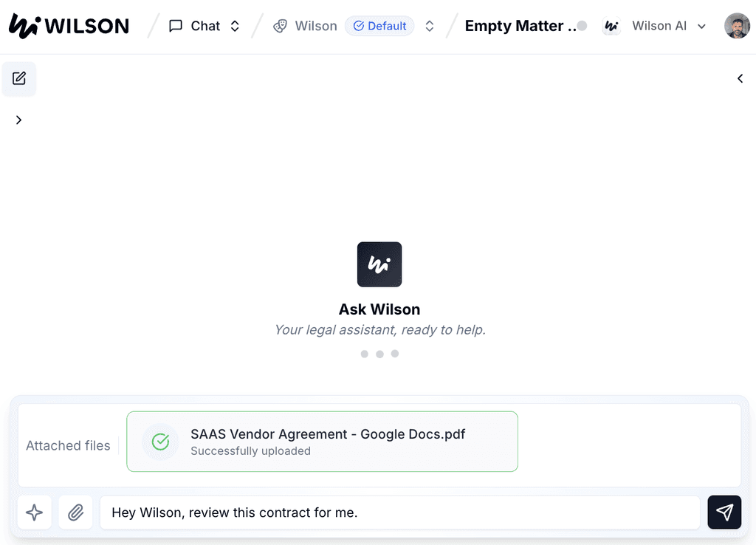The height and width of the screenshot is (545, 756).
Task: Start a new chat with compose icon
Action: [19, 78]
